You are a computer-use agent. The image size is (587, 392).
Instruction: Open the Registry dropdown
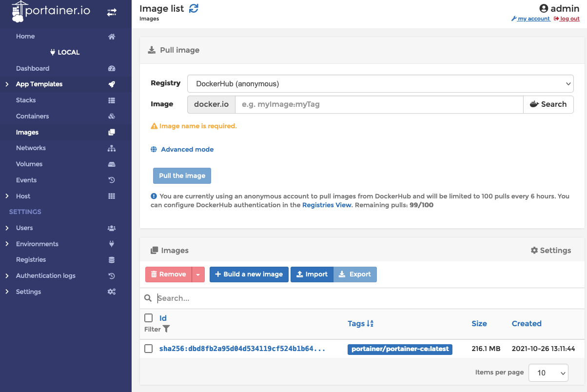(380, 84)
